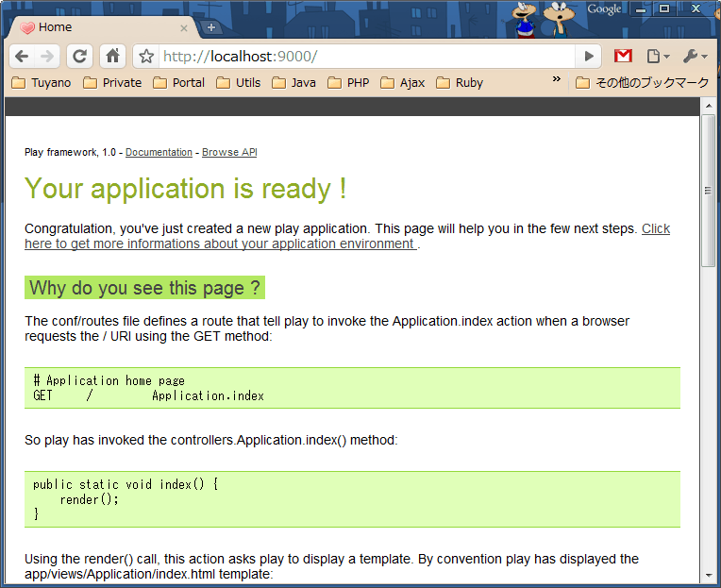
Task: Click the vertical scrollbar down arrow
Action: coord(708,580)
